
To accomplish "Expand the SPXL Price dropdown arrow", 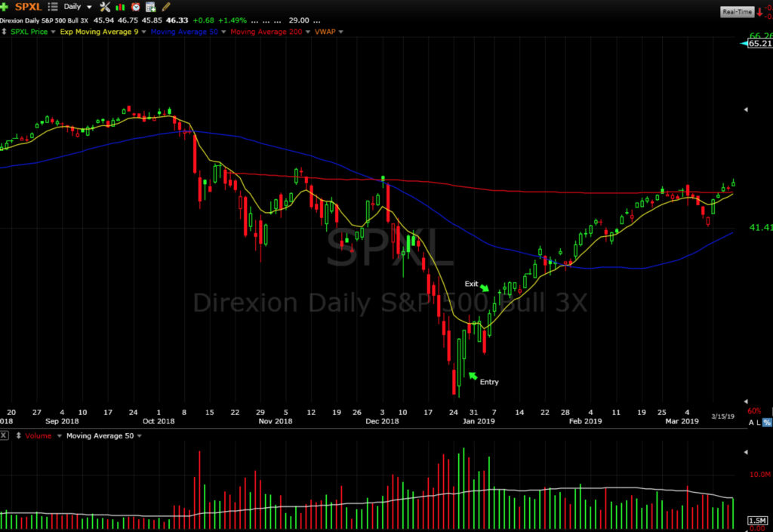I will (x=54, y=32).
